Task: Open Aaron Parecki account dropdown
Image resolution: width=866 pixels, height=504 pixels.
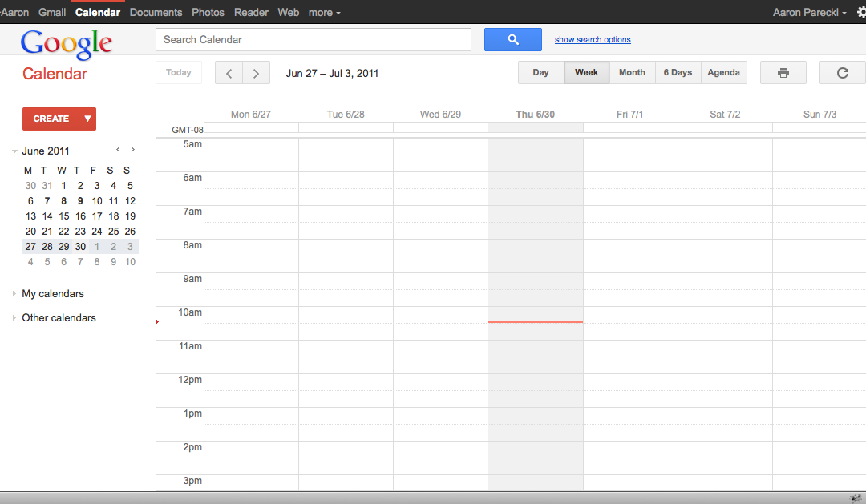Action: click(x=810, y=12)
